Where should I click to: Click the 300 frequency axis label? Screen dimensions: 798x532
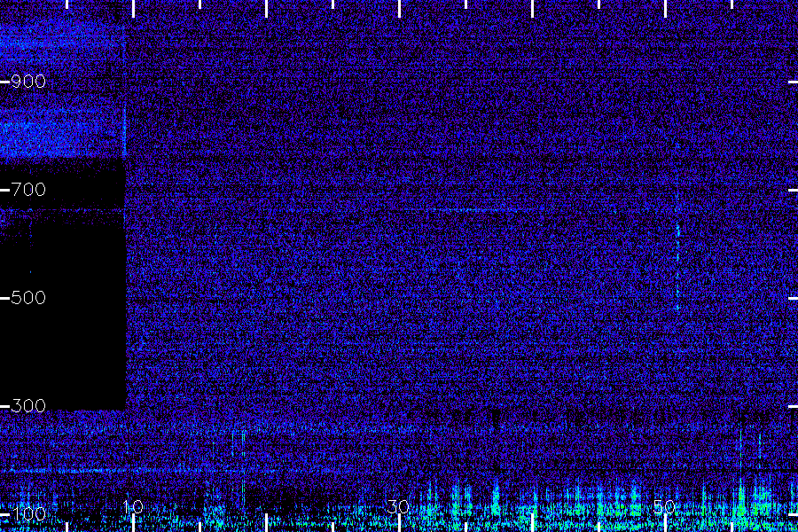coord(28,406)
